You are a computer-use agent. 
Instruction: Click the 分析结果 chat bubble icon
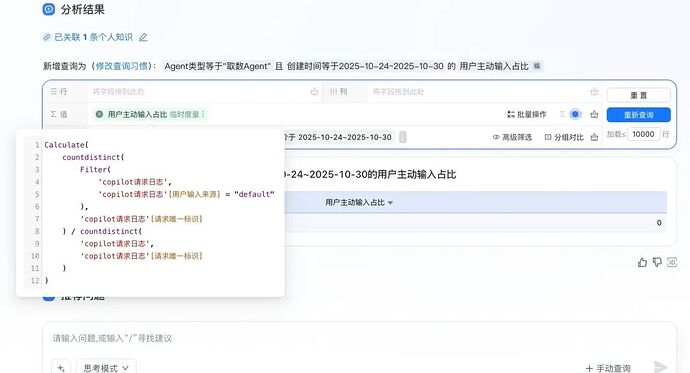48,9
